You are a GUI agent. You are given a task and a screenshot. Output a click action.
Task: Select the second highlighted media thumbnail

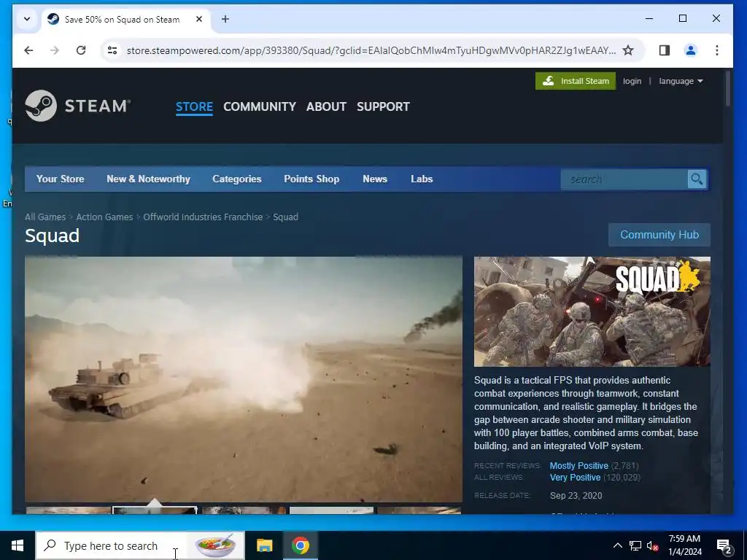pyautogui.click(x=155, y=510)
